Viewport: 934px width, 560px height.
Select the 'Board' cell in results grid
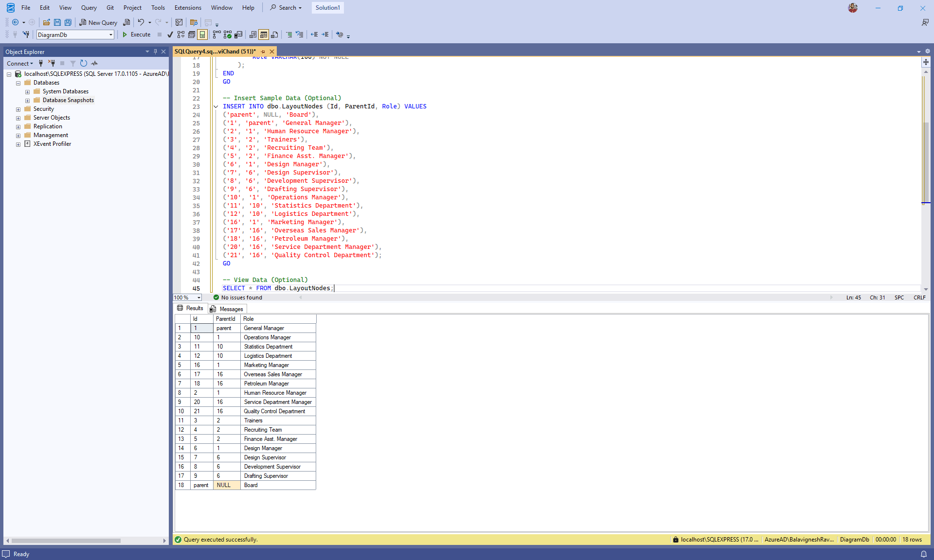[x=278, y=485]
